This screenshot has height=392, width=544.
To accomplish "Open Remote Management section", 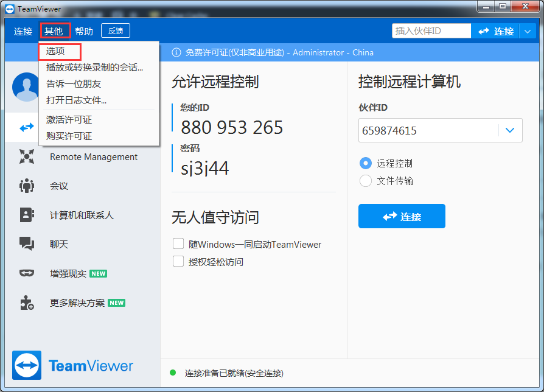I will tap(94, 157).
